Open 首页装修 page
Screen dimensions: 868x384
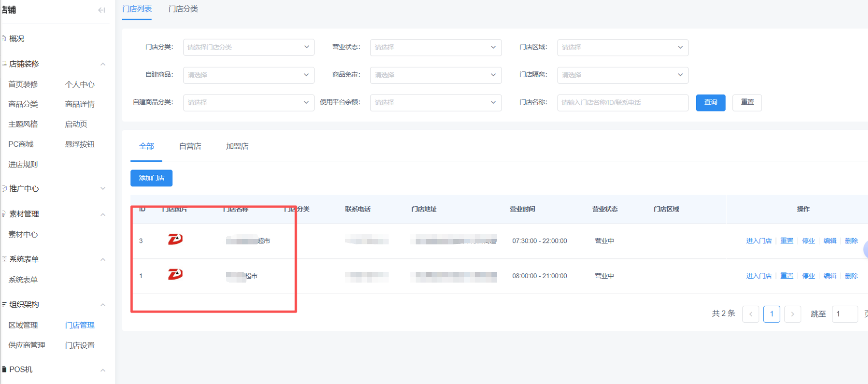(23, 85)
